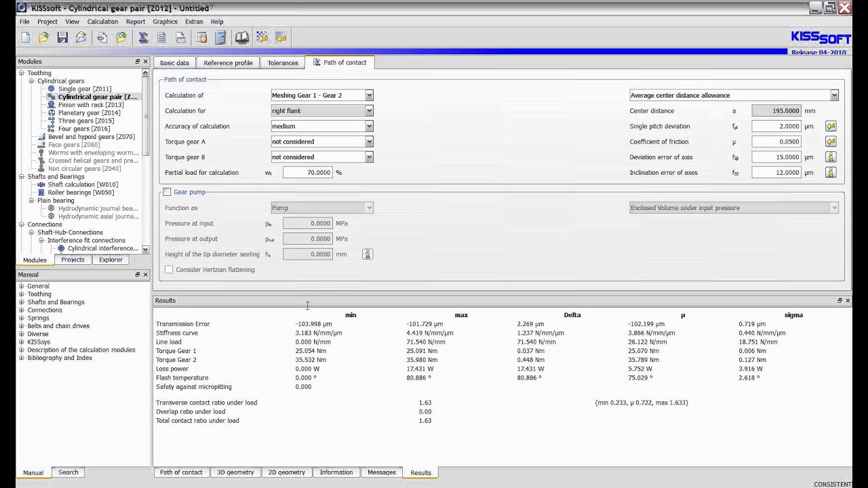Click the Partial load for calculation field

tap(308, 173)
